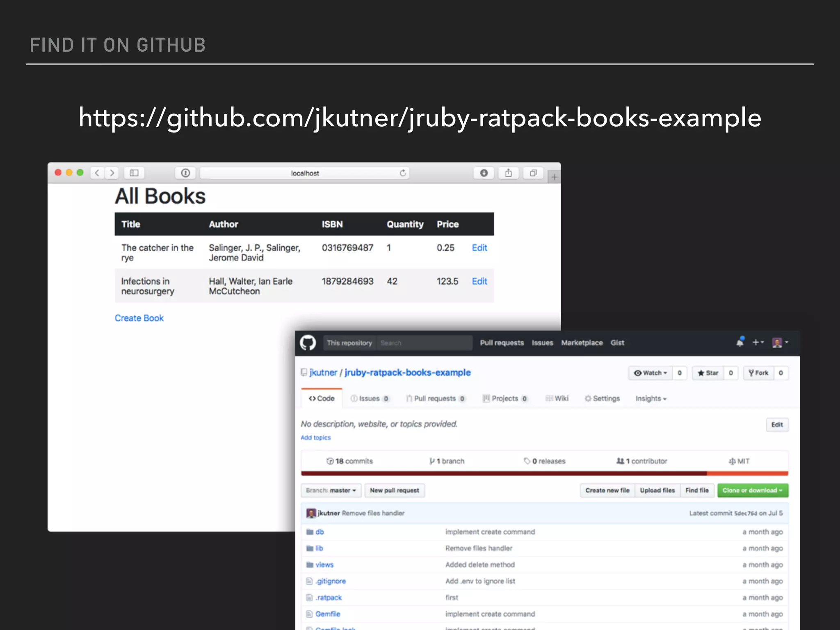Viewport: 840px width, 630px height.
Task: Open Marketplace in GitHub header
Action: (x=582, y=342)
